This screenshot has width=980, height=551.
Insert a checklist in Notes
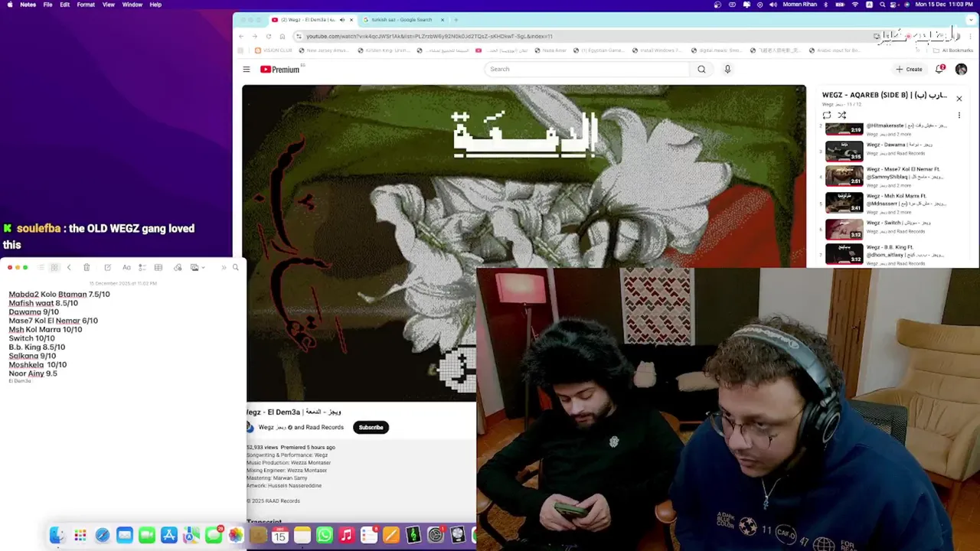(x=142, y=268)
